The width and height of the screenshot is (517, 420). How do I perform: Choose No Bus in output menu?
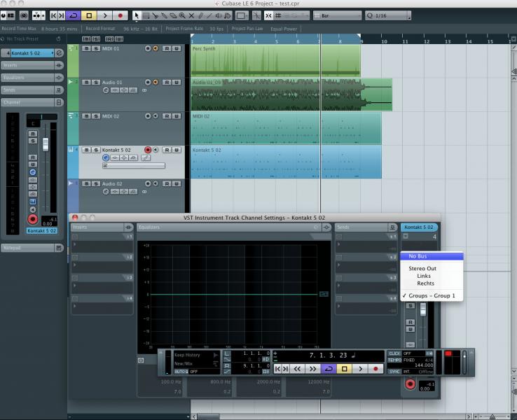(x=432, y=256)
